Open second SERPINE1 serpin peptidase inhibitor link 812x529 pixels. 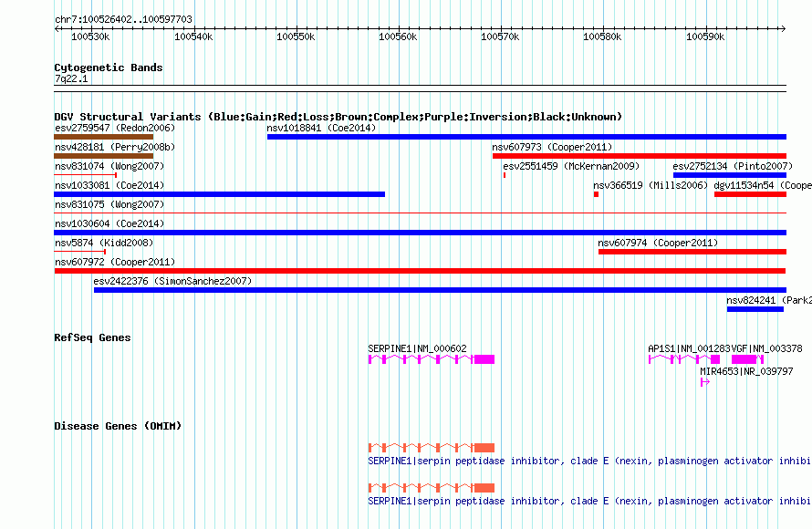click(x=589, y=501)
